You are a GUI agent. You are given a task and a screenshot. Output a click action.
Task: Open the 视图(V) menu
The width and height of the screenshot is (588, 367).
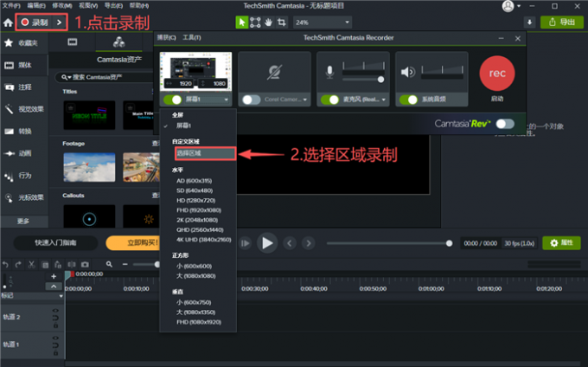pos(88,6)
